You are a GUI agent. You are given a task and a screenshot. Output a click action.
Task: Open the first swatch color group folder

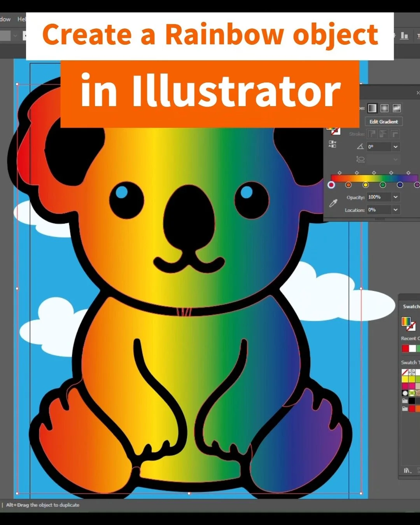point(405,401)
